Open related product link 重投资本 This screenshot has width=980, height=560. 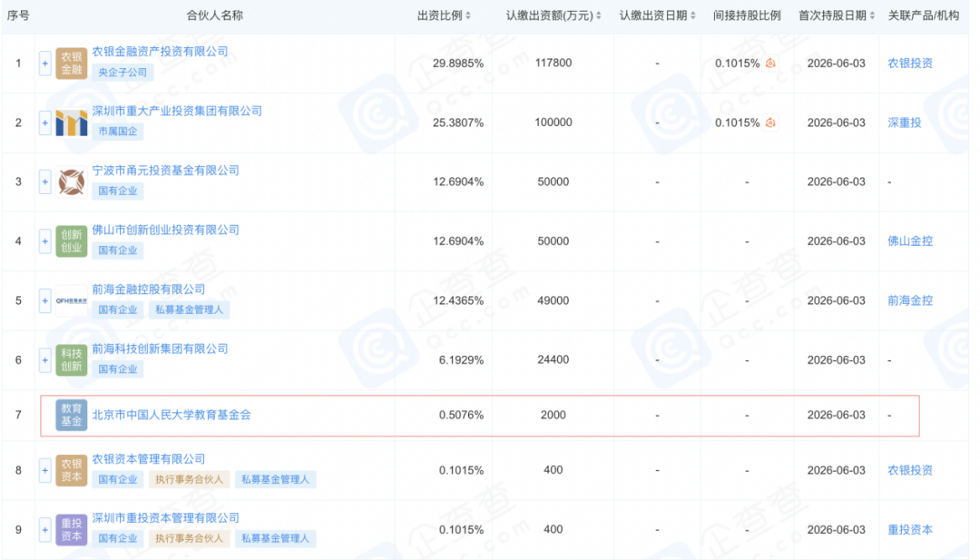pyautogui.click(x=910, y=530)
